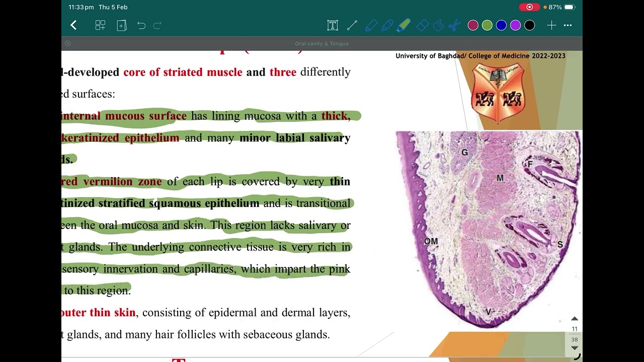Screen dimensions: 644x362
Task: Select the second pen tool
Action: (x=387, y=25)
